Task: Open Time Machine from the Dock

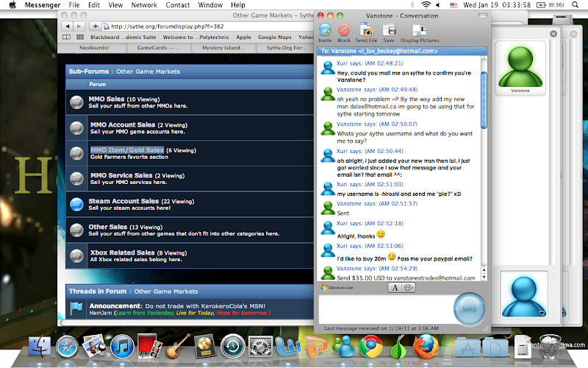Action: pos(232,346)
